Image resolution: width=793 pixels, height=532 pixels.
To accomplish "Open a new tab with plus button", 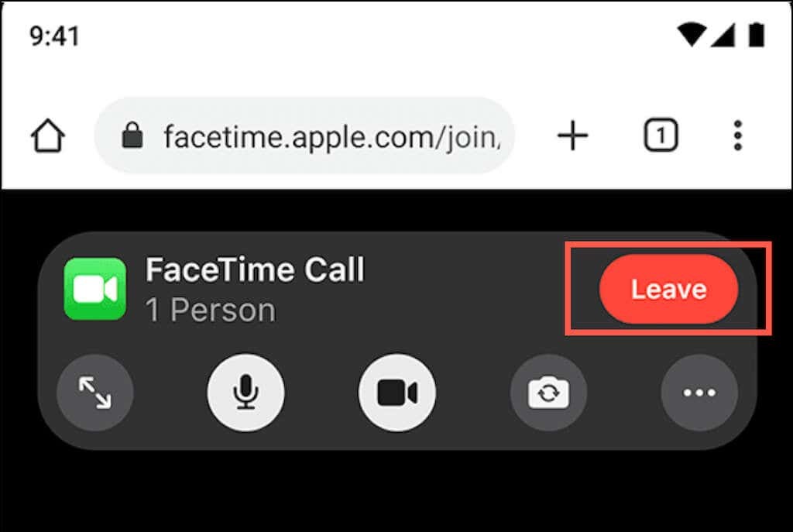I will tap(572, 135).
